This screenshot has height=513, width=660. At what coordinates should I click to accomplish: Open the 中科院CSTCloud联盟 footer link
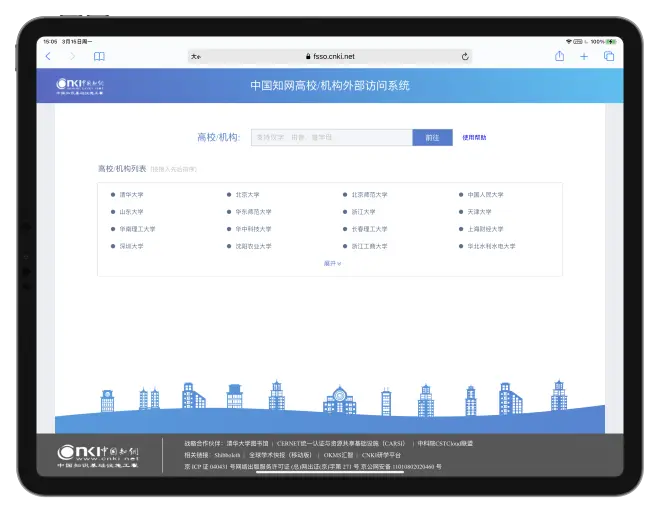[x=445, y=444]
